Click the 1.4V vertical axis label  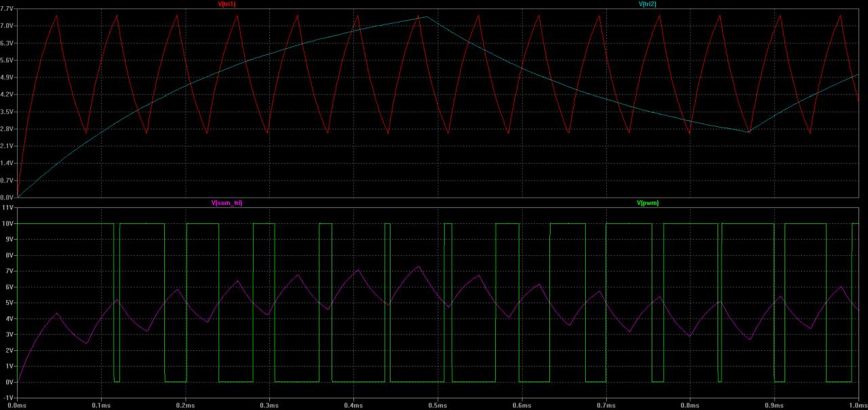tap(7, 163)
